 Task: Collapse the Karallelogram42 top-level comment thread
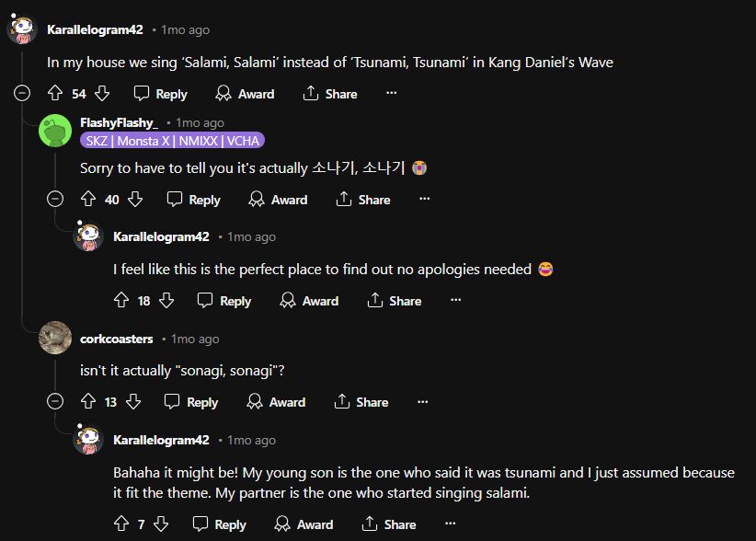pyautogui.click(x=22, y=93)
